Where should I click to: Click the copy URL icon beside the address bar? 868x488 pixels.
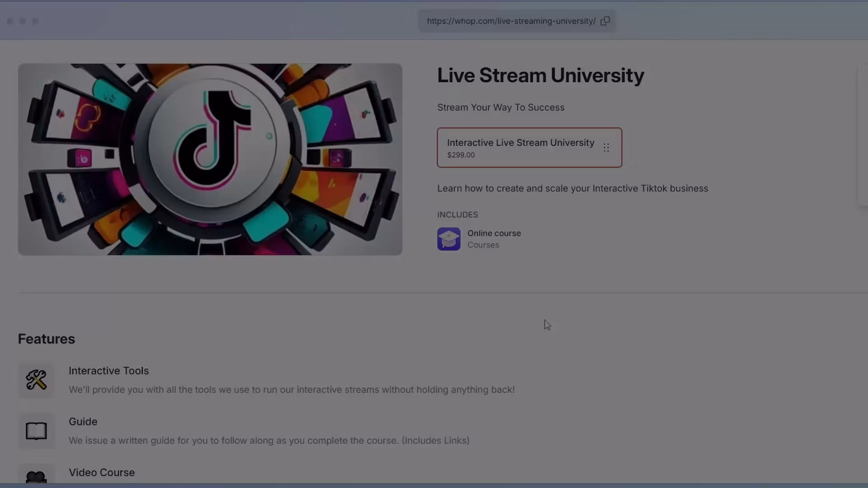coord(606,21)
